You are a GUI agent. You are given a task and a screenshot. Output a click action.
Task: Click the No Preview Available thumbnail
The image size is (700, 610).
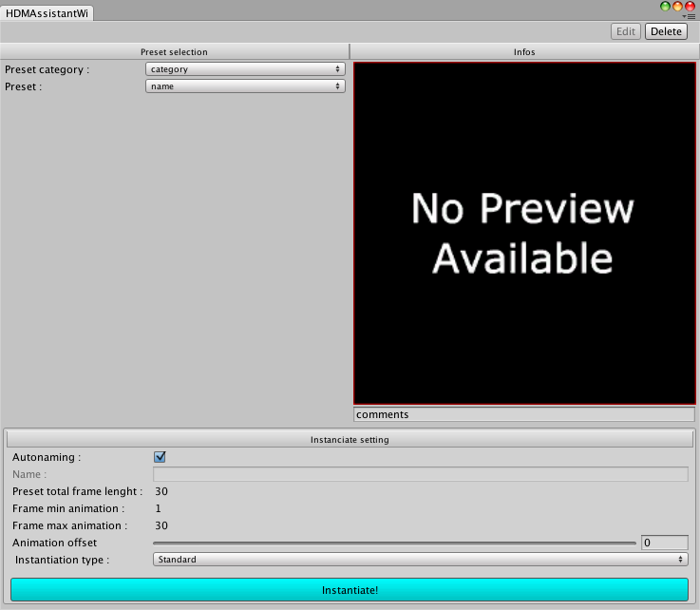tap(524, 234)
